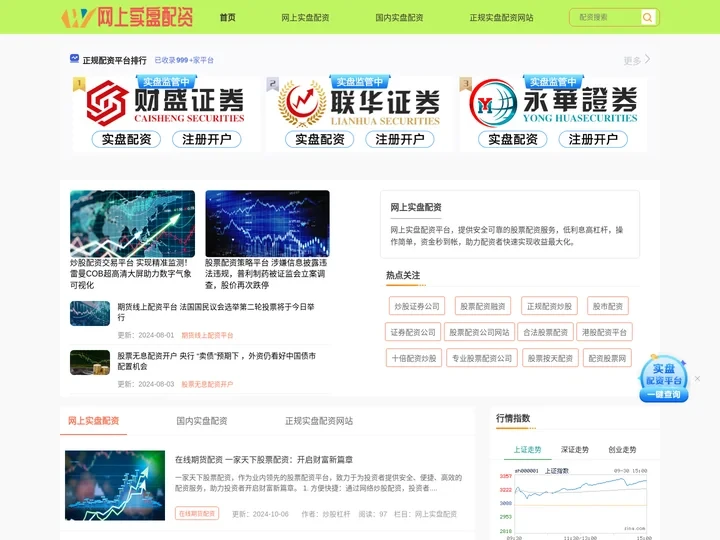This screenshot has width=720, height=540.
Task: Switch to the 上证走势 chart tab
Action: [x=527, y=450]
